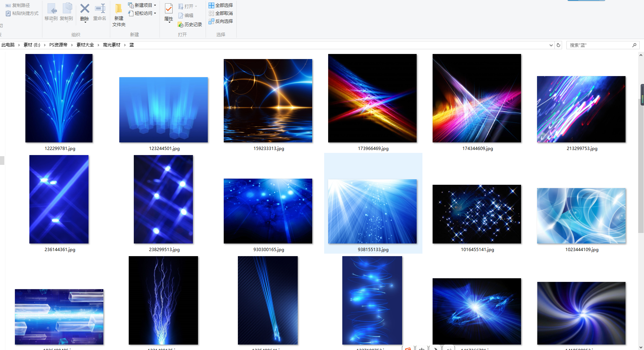
Task: Open the 复制到 (copy to) menu
Action: tap(66, 12)
